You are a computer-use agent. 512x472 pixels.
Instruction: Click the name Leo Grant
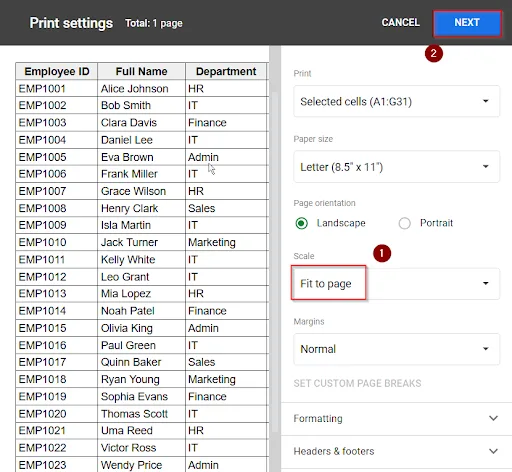125,277
